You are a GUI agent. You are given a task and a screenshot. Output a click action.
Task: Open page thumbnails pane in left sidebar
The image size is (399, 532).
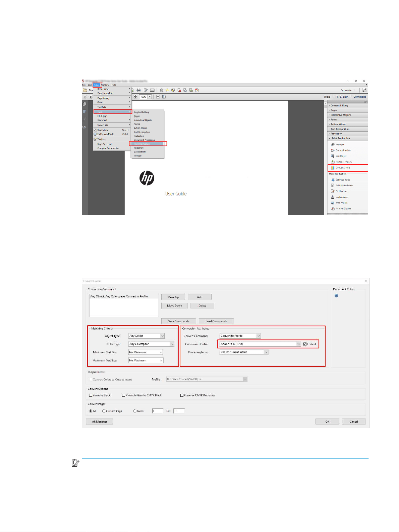pyautogui.click(x=84, y=104)
